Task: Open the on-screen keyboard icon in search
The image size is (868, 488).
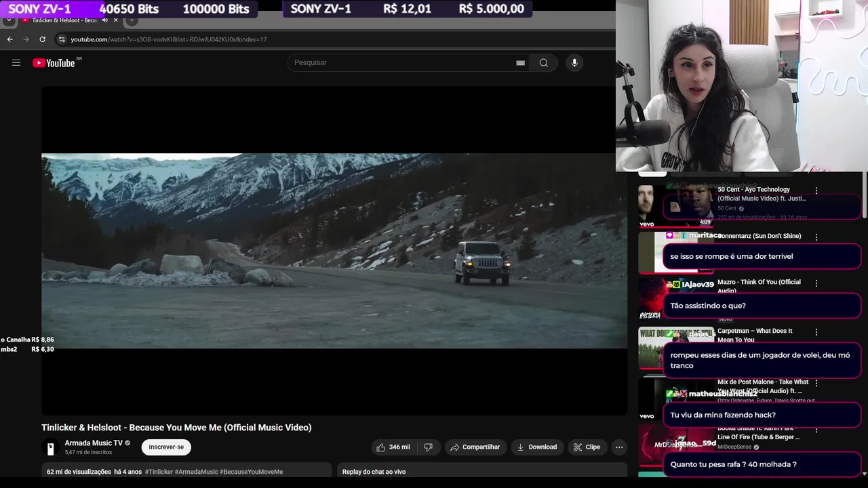Action: point(520,63)
